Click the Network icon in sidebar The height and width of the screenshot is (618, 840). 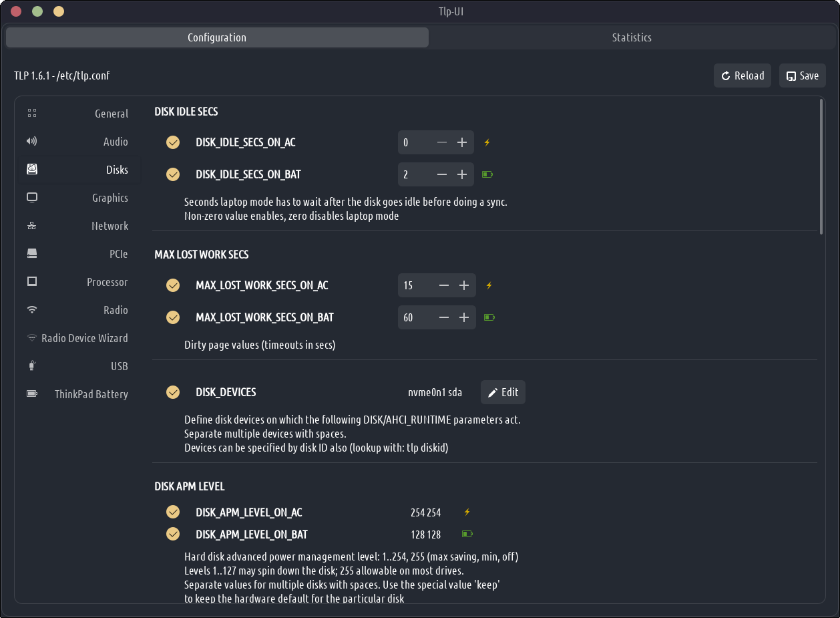[32, 226]
